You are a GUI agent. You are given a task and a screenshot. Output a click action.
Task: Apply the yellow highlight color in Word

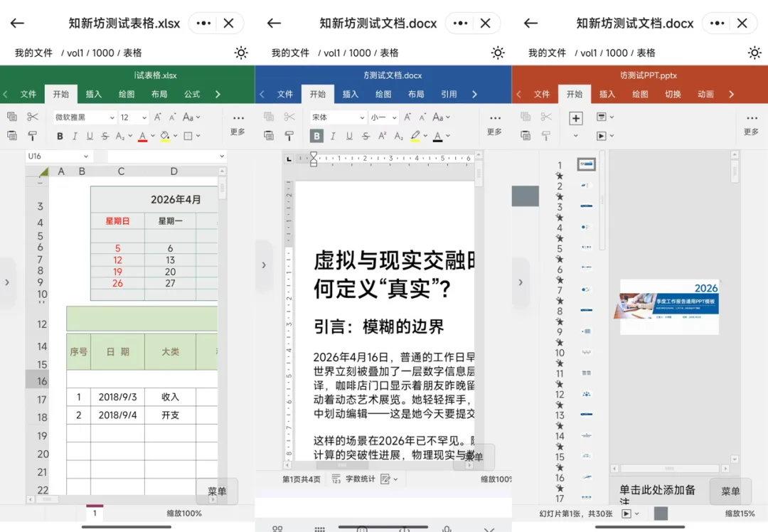[415, 136]
